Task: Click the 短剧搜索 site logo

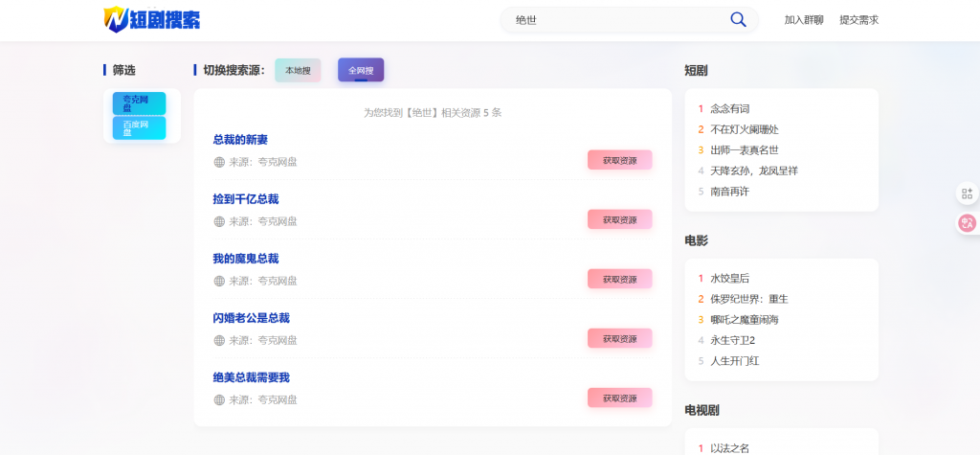Action: tap(152, 19)
